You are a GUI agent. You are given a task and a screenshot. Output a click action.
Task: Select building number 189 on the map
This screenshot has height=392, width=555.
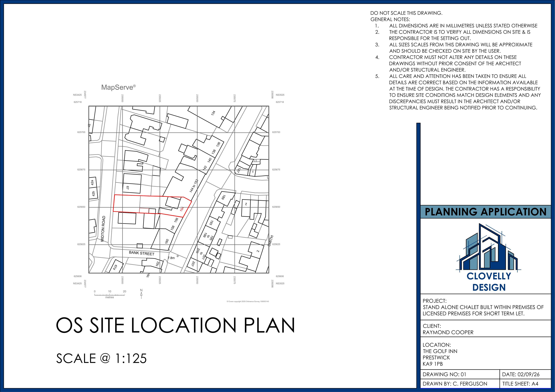(223, 197)
